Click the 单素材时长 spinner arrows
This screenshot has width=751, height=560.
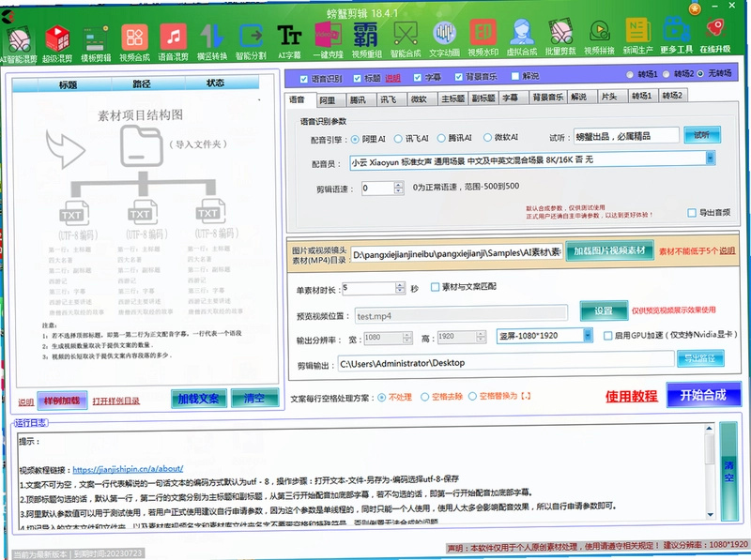(x=401, y=288)
